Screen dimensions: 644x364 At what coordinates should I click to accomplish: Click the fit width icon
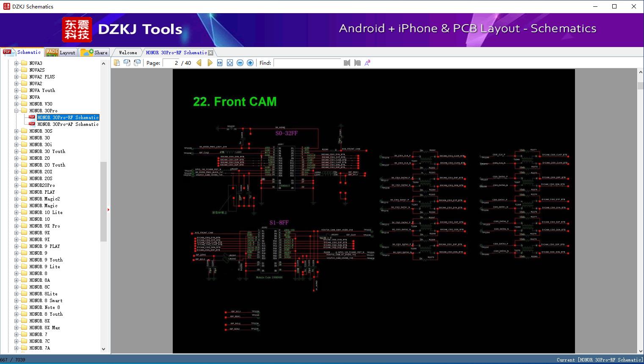coord(220,63)
